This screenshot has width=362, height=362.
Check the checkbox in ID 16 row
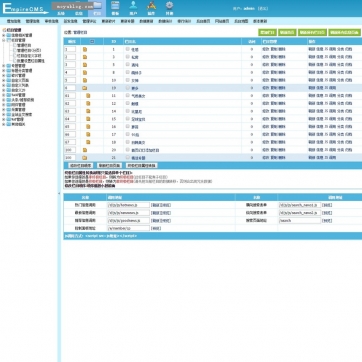click(128, 126)
